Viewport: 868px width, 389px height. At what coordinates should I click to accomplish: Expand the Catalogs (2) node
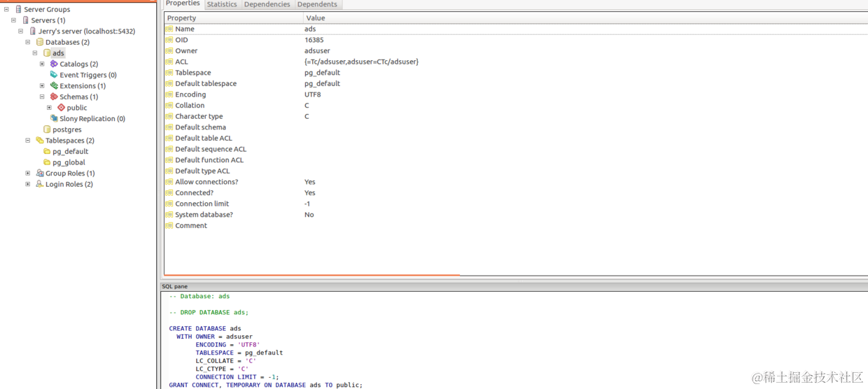click(x=42, y=64)
